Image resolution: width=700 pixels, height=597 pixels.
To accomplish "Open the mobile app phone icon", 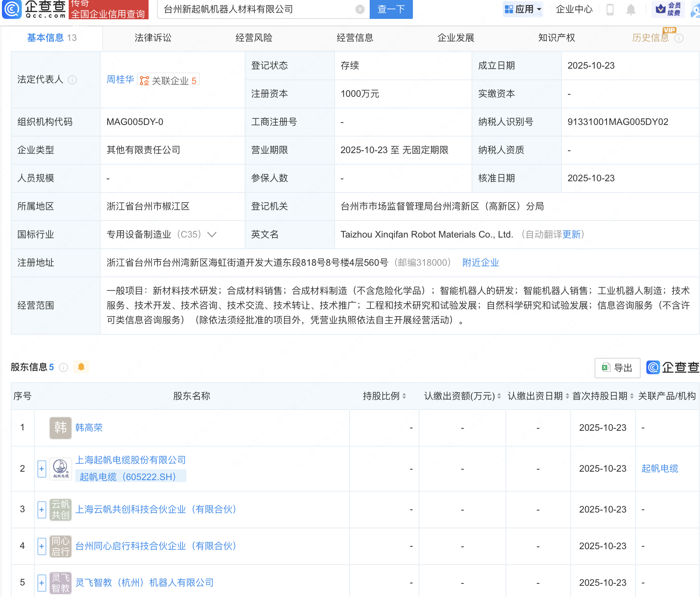I will (x=610, y=9).
